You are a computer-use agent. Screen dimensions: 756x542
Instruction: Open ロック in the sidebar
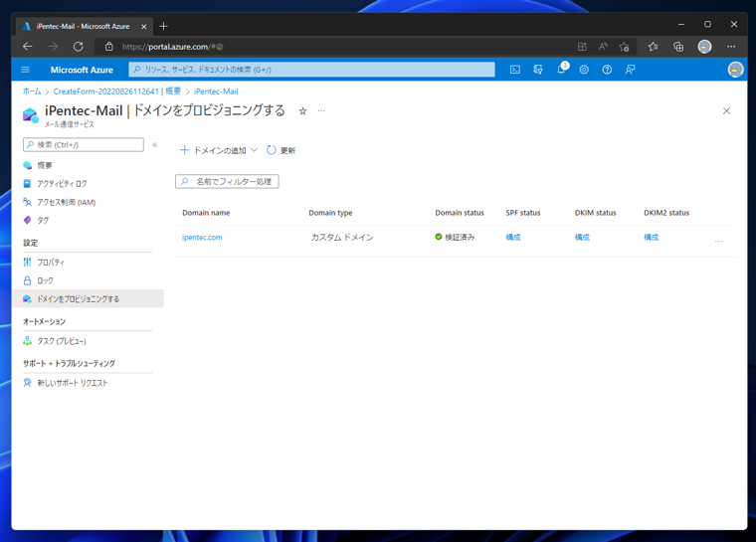click(x=45, y=280)
